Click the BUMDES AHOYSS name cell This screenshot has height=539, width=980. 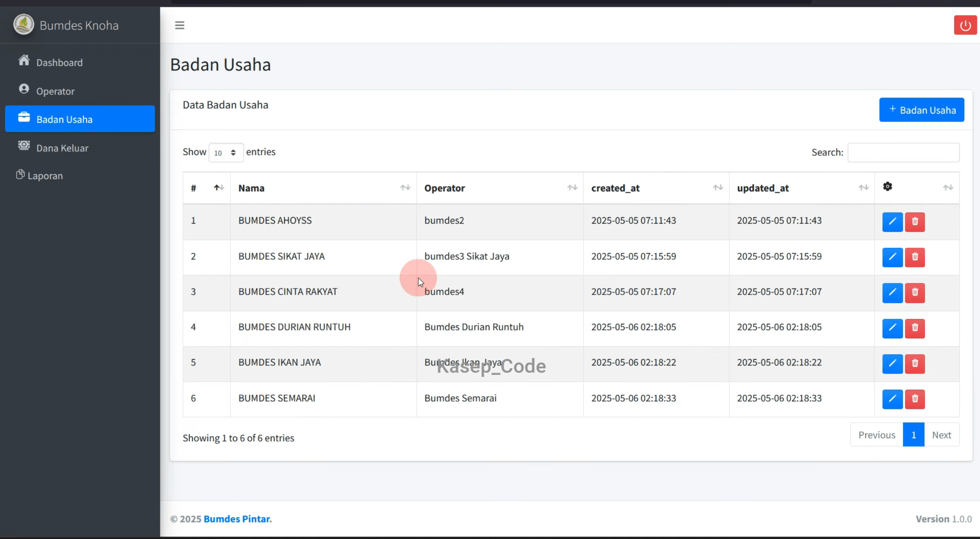click(x=323, y=222)
